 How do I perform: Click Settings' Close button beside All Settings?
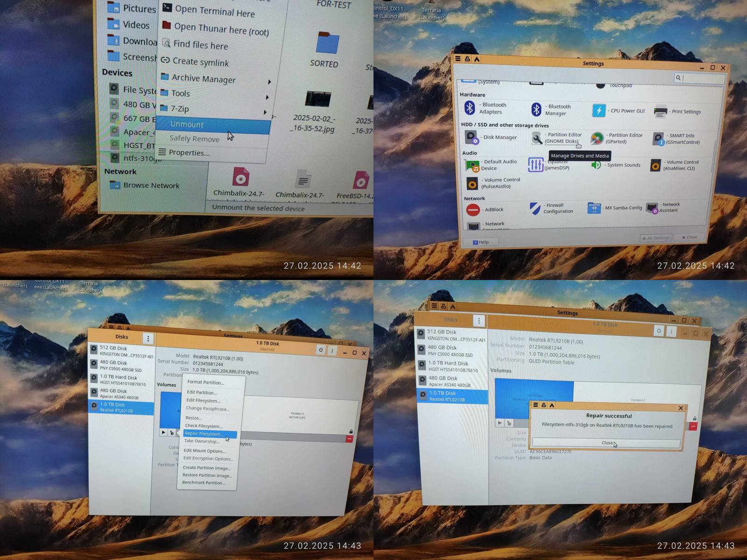pyautogui.click(x=689, y=237)
